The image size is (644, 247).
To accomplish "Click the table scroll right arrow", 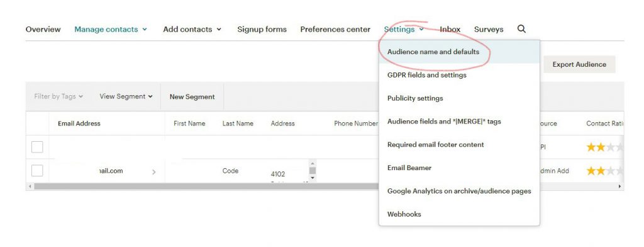I will click(x=620, y=187).
